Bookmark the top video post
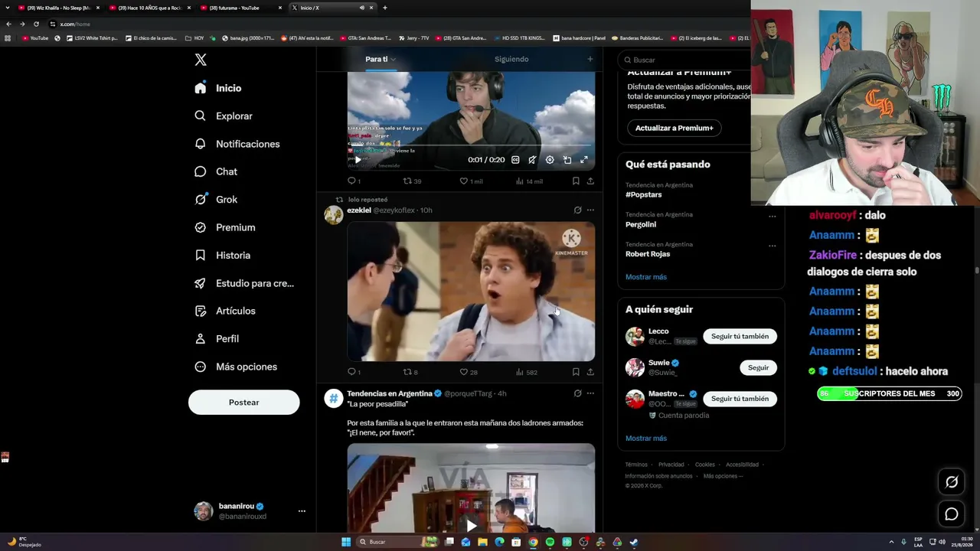 [576, 181]
